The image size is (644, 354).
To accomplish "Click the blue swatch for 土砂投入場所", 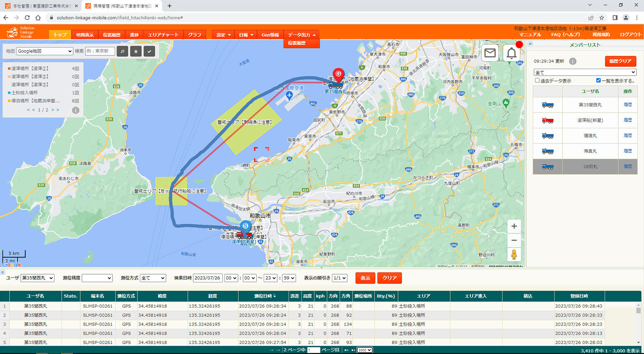I will [x=9, y=93].
